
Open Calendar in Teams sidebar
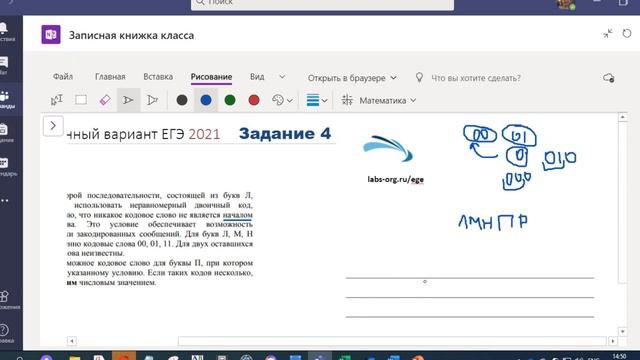point(6,167)
